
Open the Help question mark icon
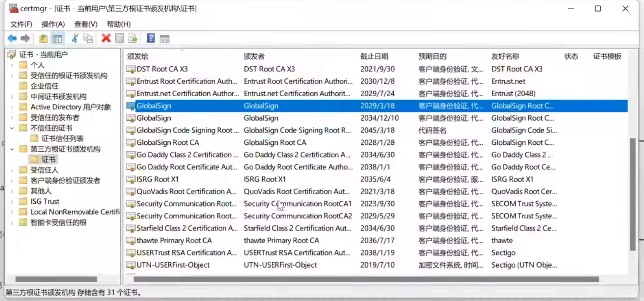point(151,38)
